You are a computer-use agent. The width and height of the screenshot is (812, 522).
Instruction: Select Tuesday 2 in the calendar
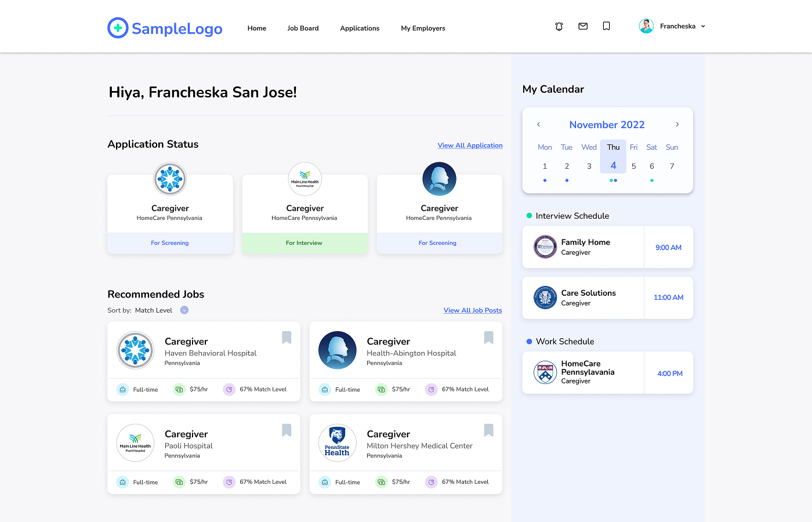point(567,166)
